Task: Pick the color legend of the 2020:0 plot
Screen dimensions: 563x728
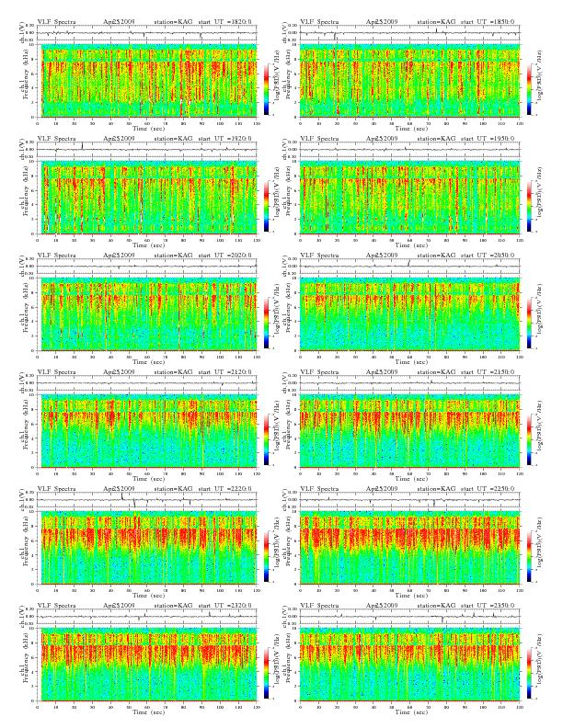Action: (266, 323)
